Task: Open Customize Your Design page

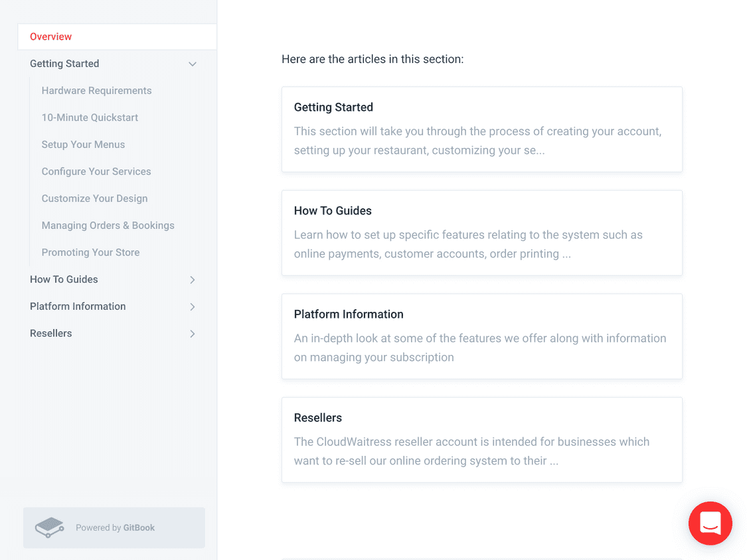Action: pos(95,198)
